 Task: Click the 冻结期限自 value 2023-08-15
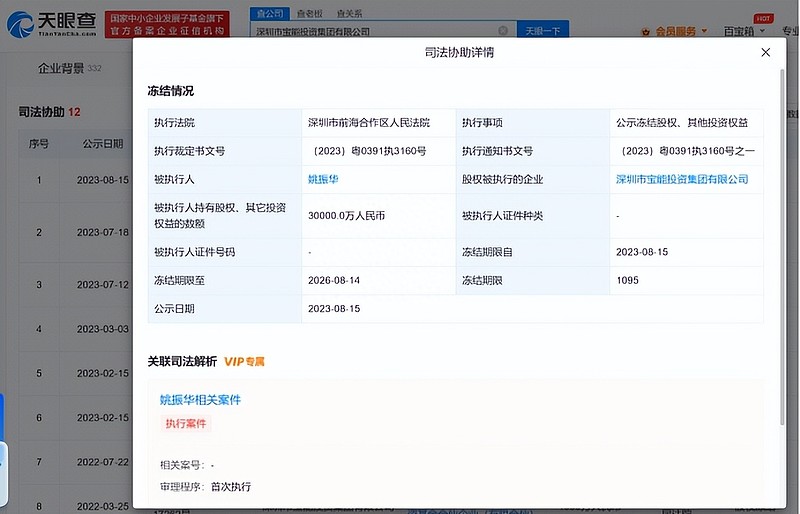coord(642,252)
